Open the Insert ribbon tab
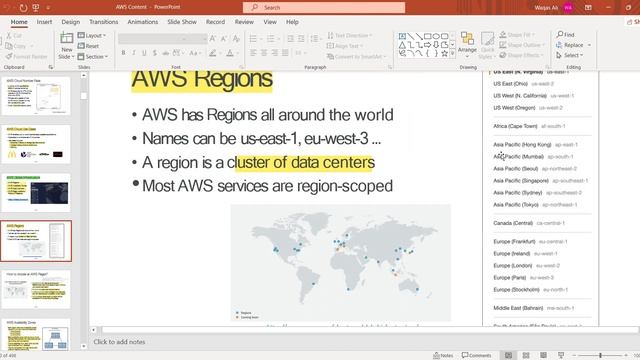The image size is (640, 360). [44, 22]
